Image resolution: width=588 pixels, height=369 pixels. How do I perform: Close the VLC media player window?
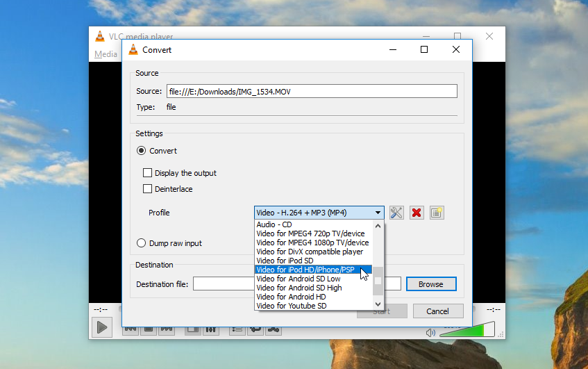[x=489, y=36]
